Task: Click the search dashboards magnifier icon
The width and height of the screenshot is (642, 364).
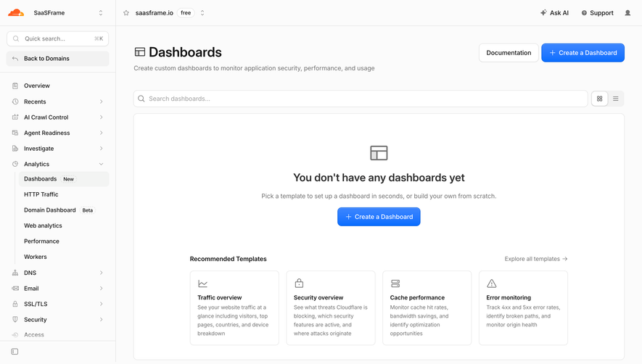Action: click(141, 99)
